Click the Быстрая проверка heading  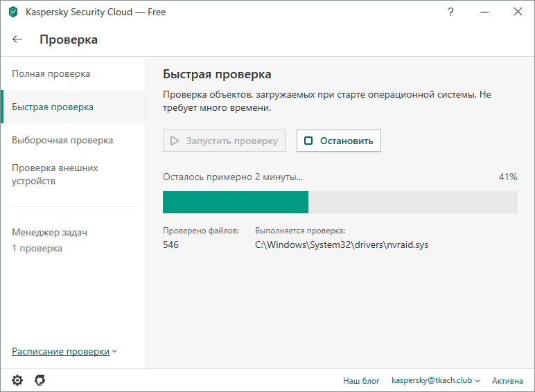[217, 74]
